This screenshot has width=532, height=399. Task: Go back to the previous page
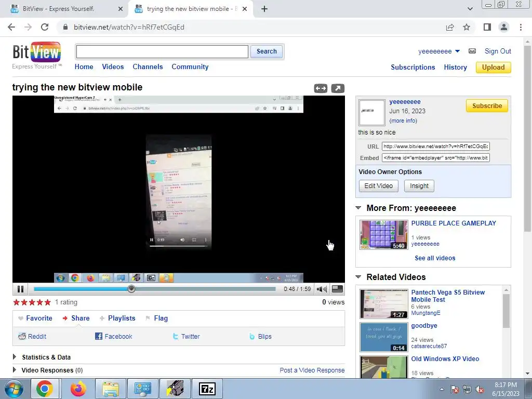pos(11,27)
